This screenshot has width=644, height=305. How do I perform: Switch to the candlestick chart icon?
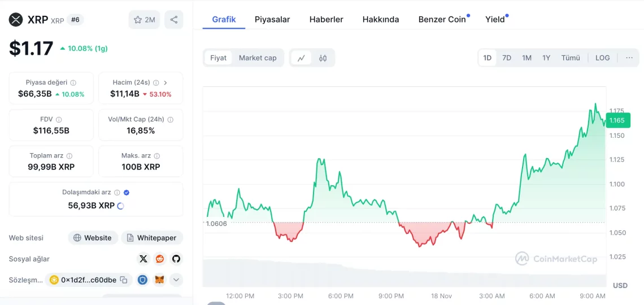[323, 58]
